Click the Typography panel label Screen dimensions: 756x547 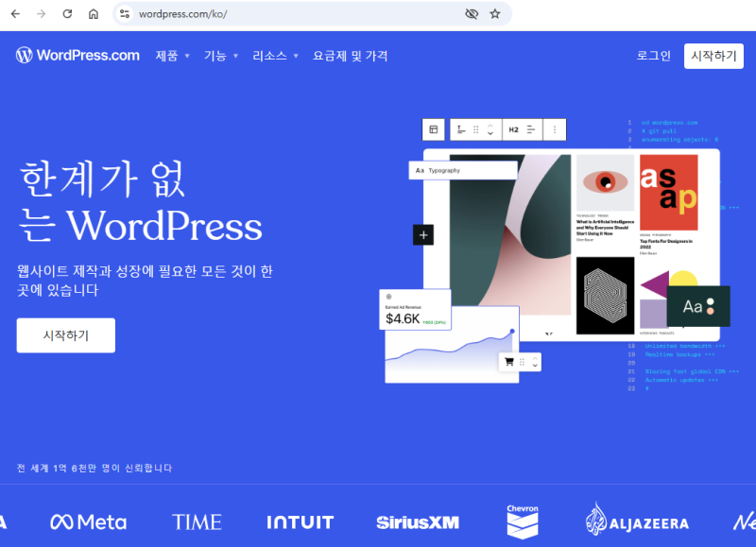(x=463, y=171)
